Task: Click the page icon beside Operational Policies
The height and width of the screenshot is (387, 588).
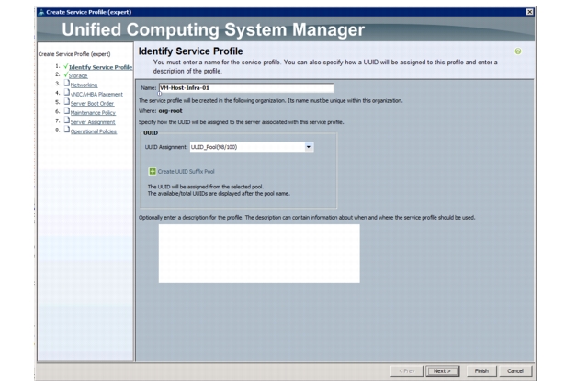Action: coord(67,130)
